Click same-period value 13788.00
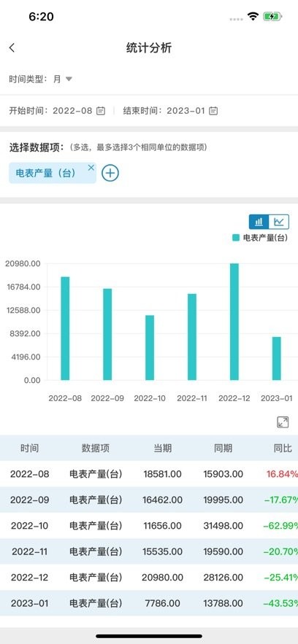This screenshot has height=644, width=298. (x=223, y=603)
